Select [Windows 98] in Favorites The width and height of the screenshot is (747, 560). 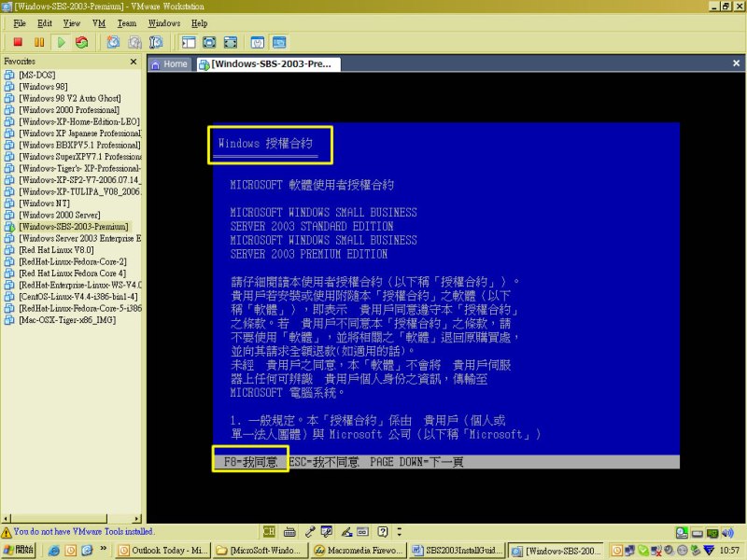[x=43, y=87]
